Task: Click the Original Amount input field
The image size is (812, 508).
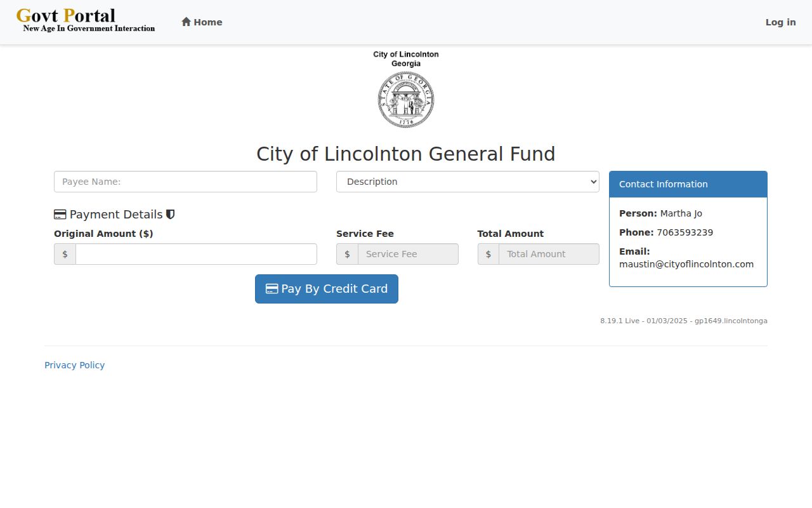Action: 196,254
